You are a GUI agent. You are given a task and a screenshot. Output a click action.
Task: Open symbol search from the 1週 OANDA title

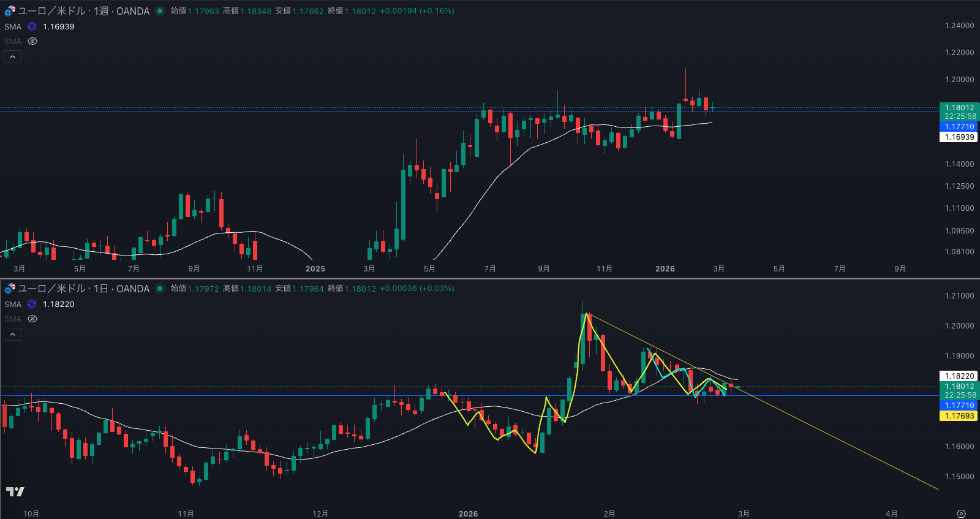coord(83,11)
